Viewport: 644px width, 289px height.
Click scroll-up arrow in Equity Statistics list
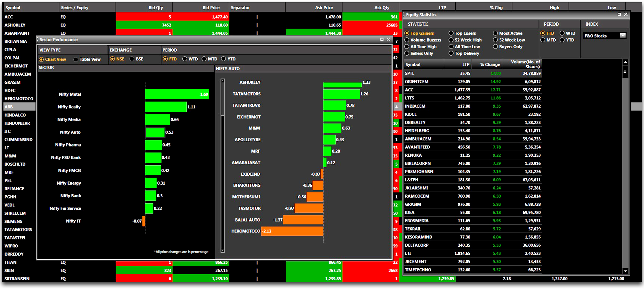[x=625, y=62]
